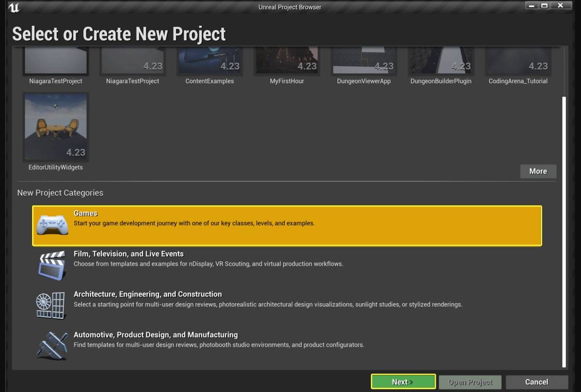Close the Unreal Project Browser window

[560, 6]
